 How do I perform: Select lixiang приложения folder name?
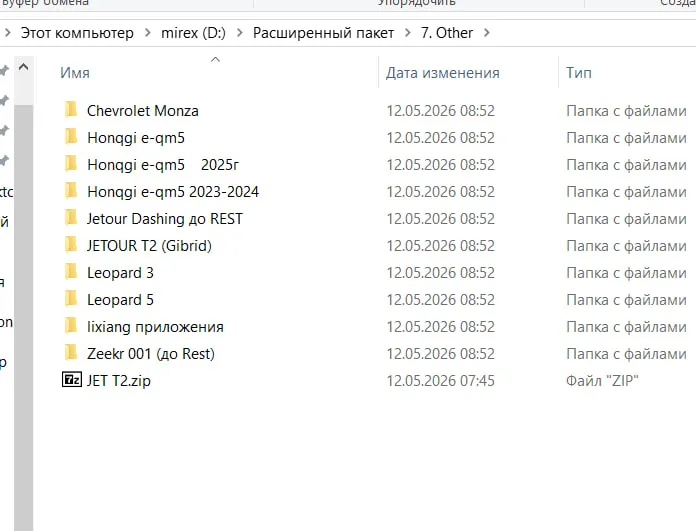tap(155, 327)
